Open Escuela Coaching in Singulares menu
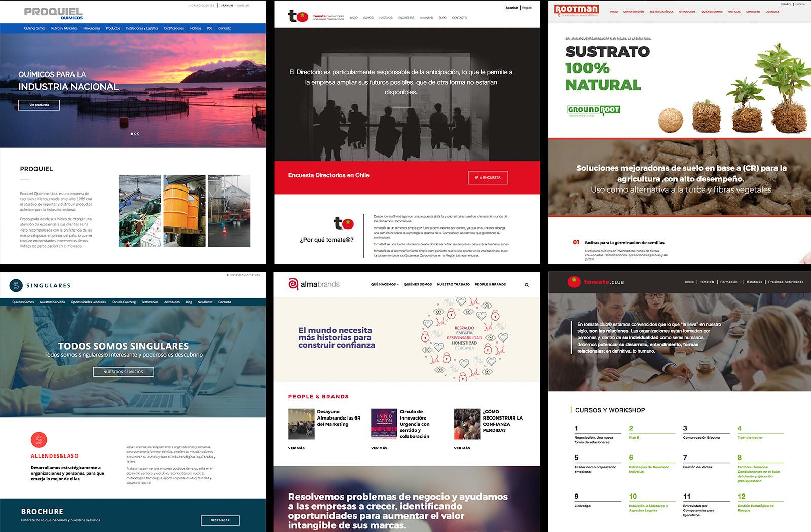The height and width of the screenshot is (532, 811). tap(124, 302)
